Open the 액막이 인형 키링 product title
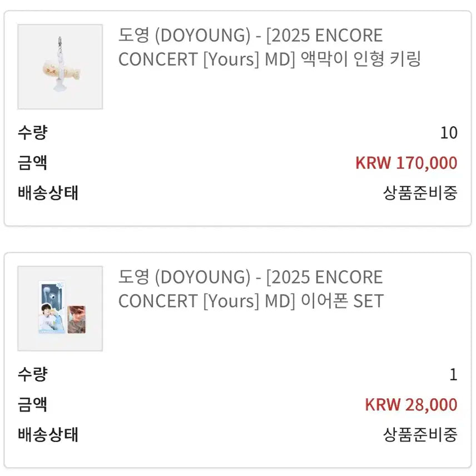 [x=269, y=47]
